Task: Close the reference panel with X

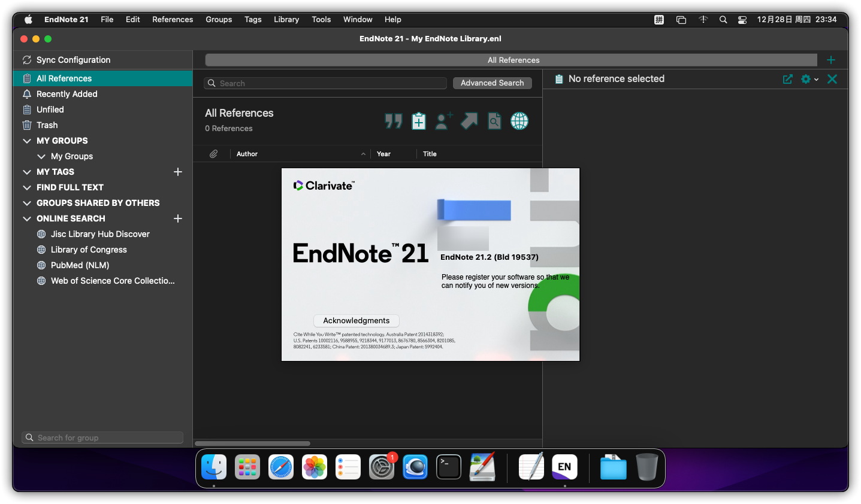Action: pos(832,79)
